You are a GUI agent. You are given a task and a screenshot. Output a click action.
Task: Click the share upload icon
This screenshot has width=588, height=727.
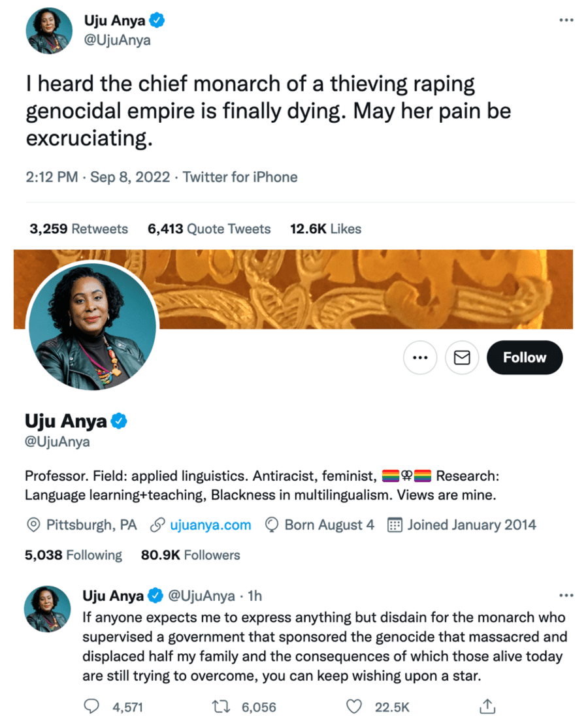tap(487, 706)
